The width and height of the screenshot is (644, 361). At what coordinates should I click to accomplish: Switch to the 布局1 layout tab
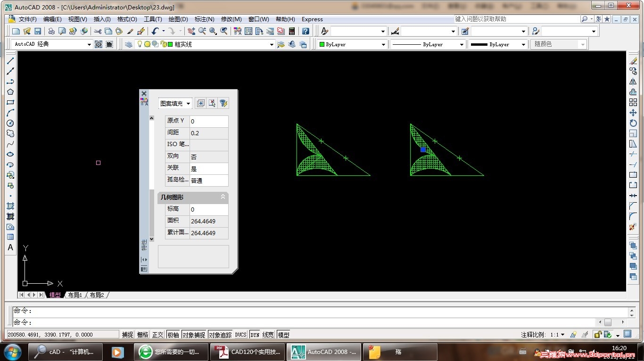(75, 295)
